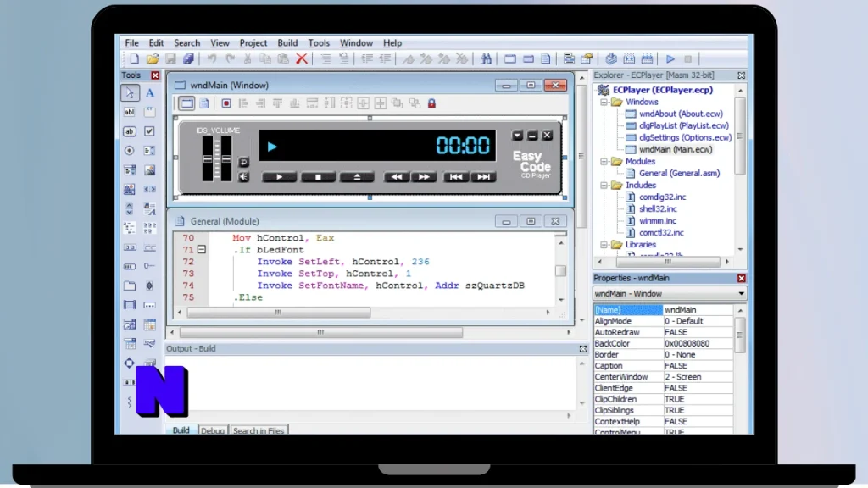Image resolution: width=868 pixels, height=488 pixels.
Task: Close the Properties - wndMain panel
Action: point(741,278)
